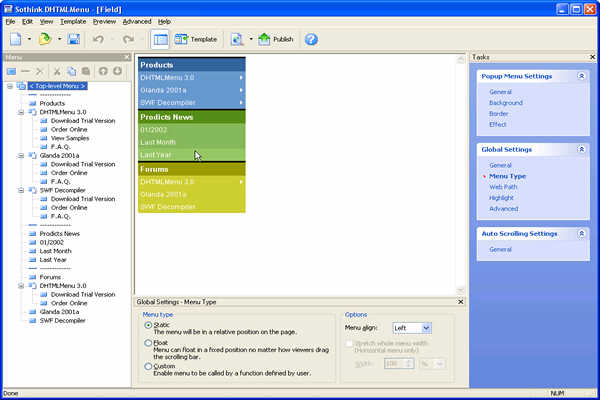The image size is (600, 400).
Task: Click the add menu item icon
Action: pos(11,71)
